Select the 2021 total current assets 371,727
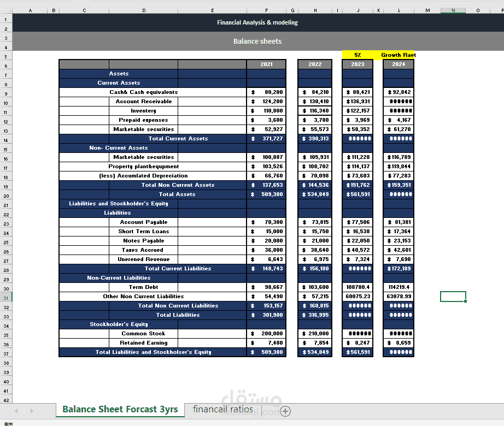Image resolution: width=504 pixels, height=426 pixels. click(266, 139)
